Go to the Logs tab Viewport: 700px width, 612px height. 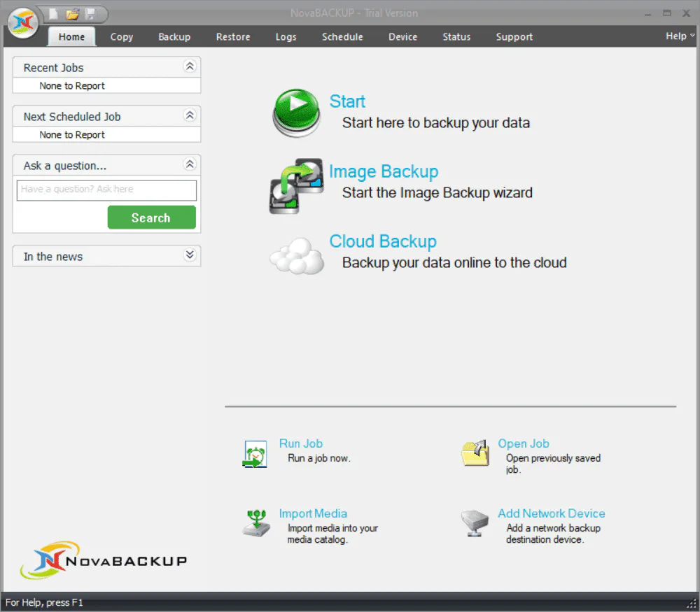click(286, 36)
